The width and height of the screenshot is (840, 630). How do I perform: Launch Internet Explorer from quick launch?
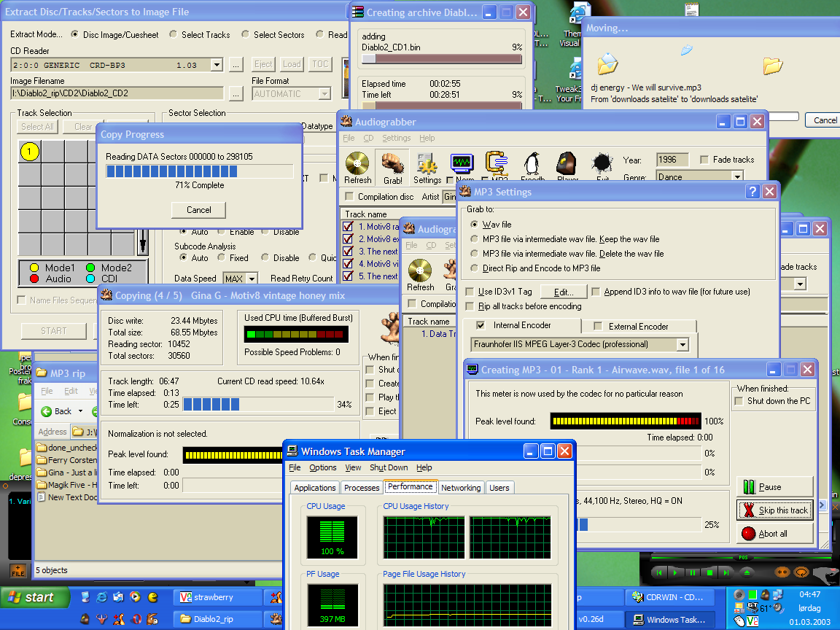click(102, 596)
